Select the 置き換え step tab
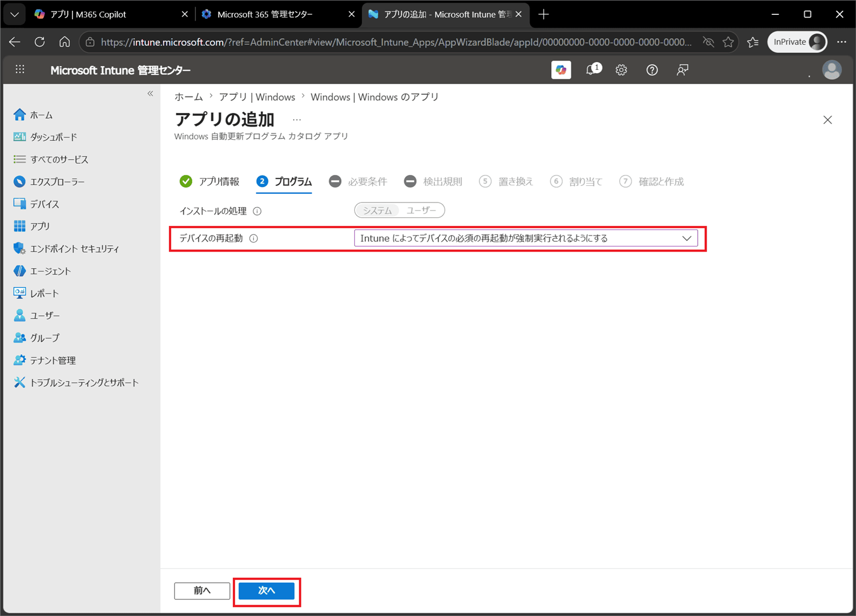This screenshot has height=616, width=856. pos(506,181)
